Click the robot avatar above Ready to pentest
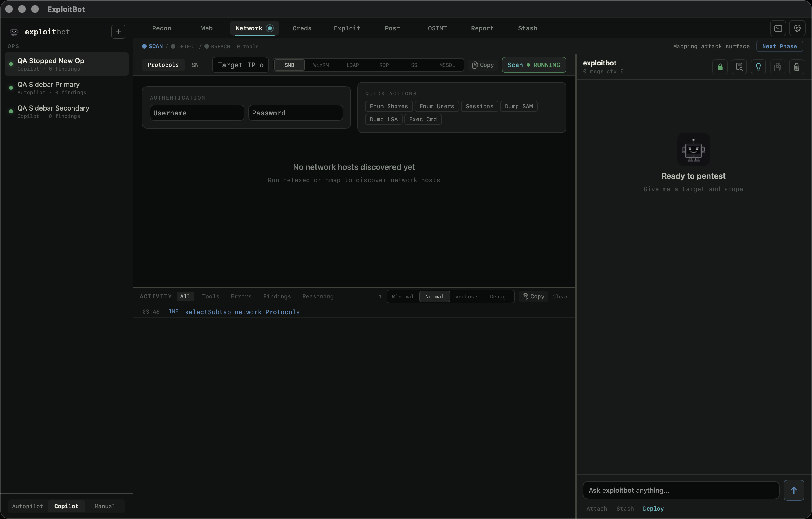Image resolution: width=812 pixels, height=519 pixels. [x=693, y=149]
